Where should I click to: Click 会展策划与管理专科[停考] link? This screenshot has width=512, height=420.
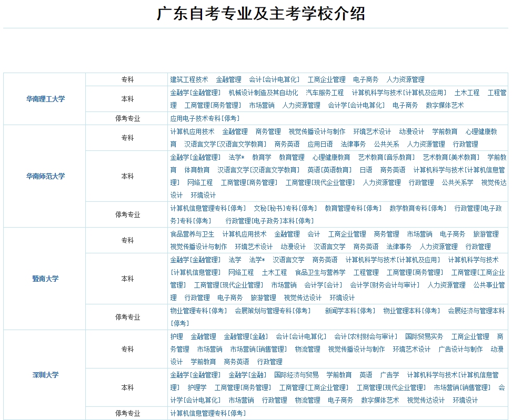(x=273, y=311)
